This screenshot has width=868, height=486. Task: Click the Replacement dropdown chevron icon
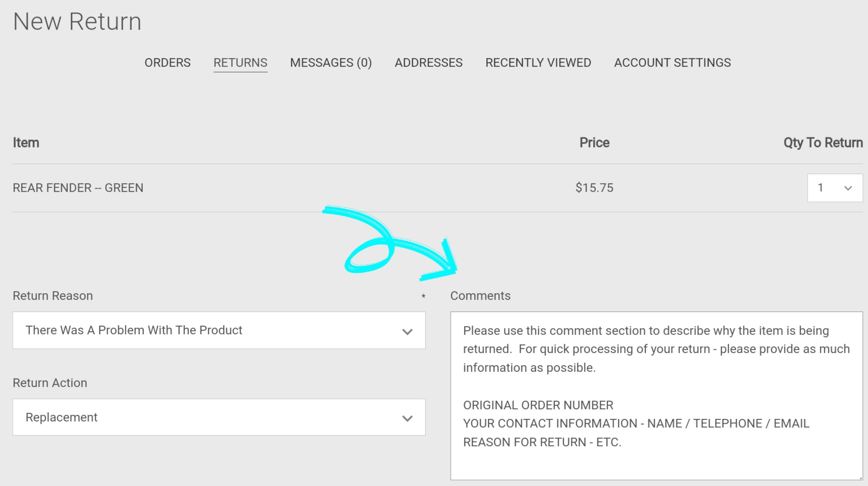[407, 418]
